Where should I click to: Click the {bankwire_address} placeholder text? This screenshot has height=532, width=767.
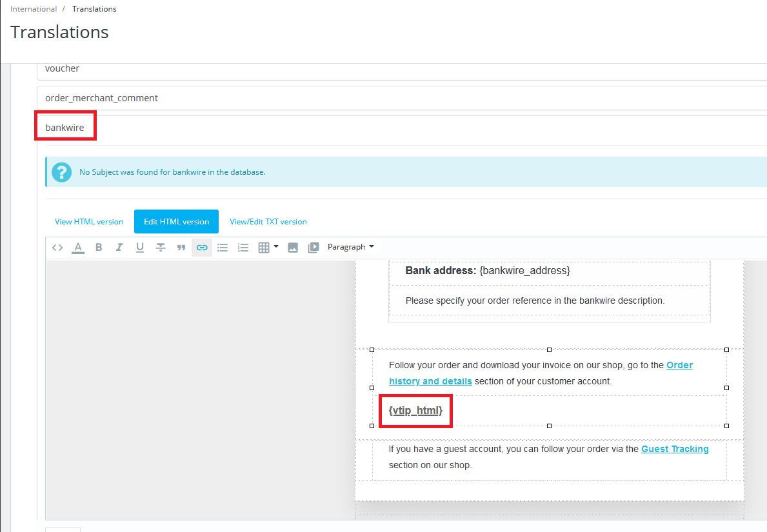(x=524, y=270)
